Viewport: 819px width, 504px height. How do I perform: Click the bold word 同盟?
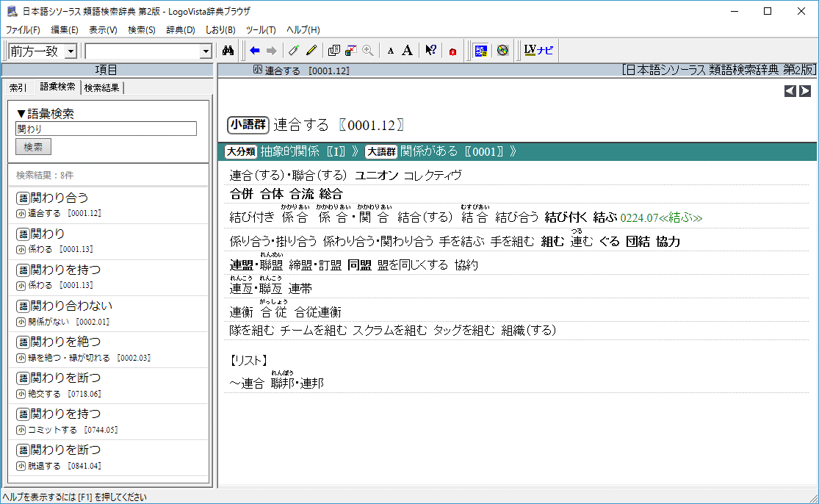359,264
